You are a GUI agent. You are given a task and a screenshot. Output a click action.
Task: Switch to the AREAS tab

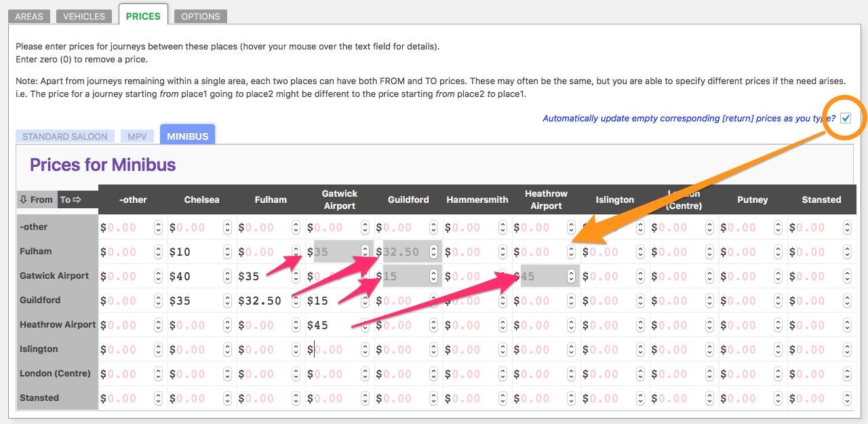(x=29, y=16)
